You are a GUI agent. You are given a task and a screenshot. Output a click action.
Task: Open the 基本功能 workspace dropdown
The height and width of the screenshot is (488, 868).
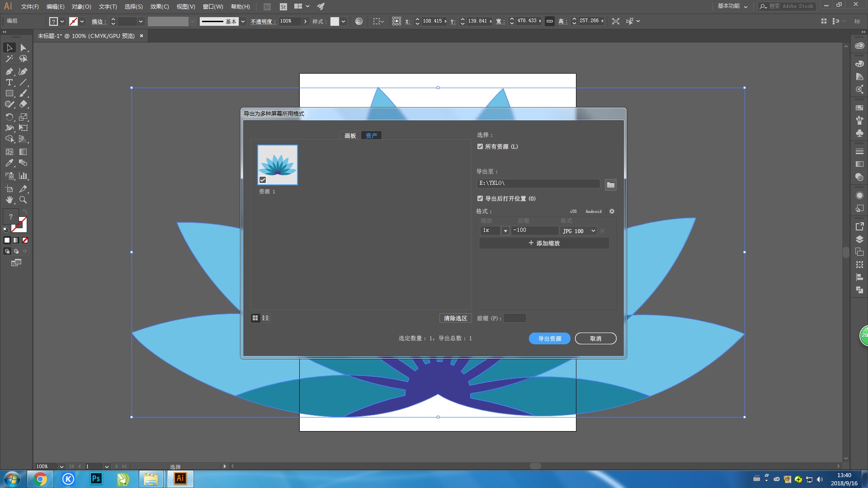(x=732, y=6)
